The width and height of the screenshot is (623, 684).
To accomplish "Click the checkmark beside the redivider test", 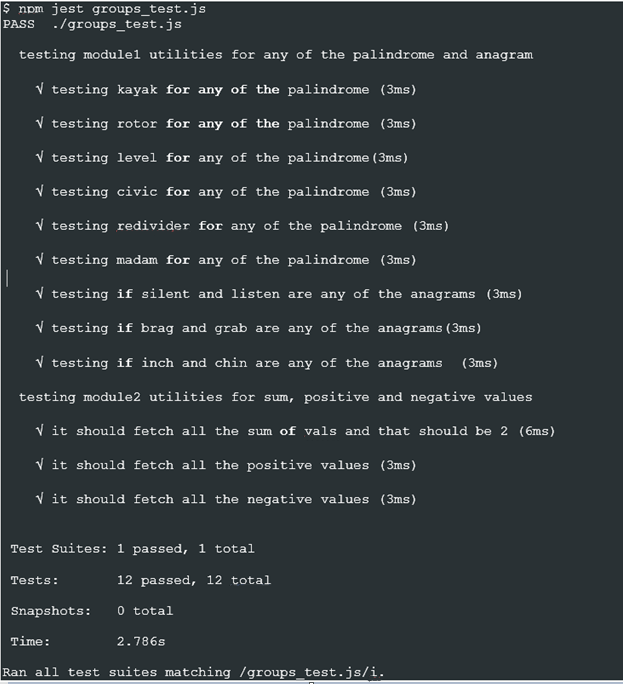I will (39, 225).
